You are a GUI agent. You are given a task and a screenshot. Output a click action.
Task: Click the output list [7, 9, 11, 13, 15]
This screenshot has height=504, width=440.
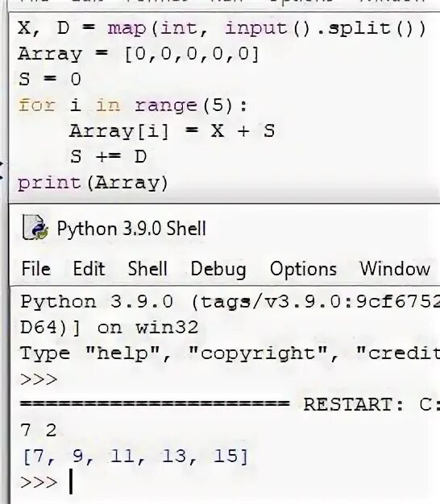(x=135, y=456)
